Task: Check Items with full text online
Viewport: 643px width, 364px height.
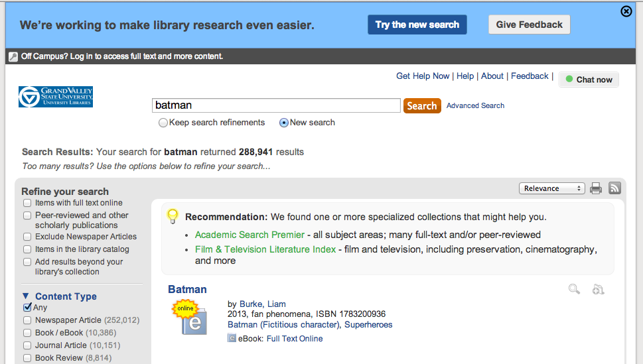Action: pos(27,203)
